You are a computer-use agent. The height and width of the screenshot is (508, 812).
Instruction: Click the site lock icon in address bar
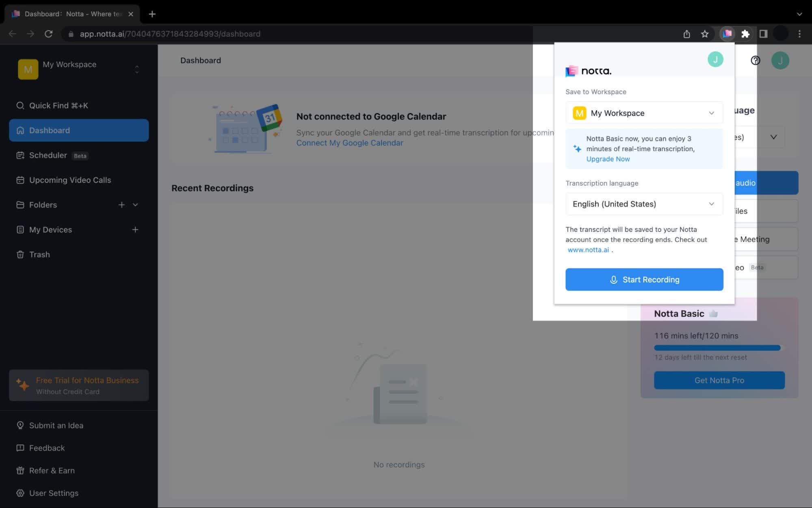pos(71,34)
